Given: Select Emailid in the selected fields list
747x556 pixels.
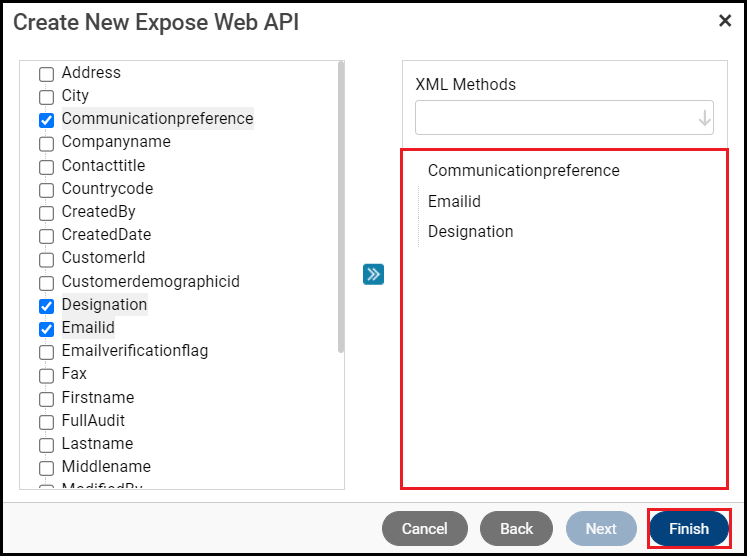Looking at the screenshot, I should pos(454,202).
